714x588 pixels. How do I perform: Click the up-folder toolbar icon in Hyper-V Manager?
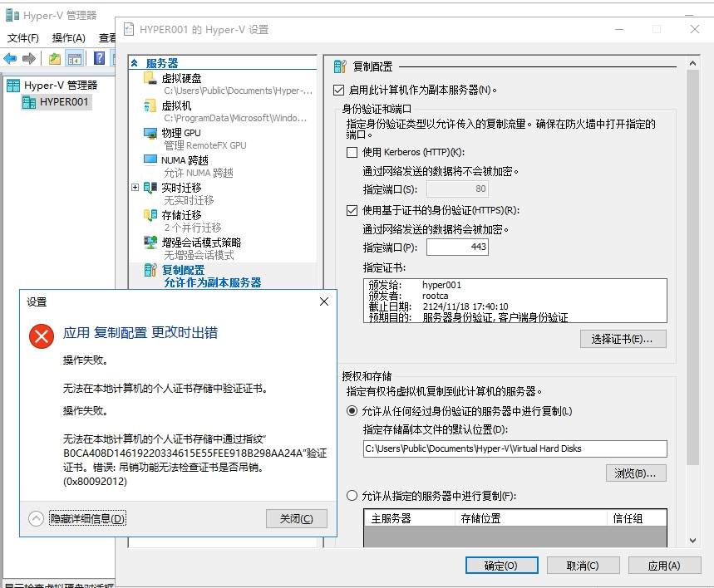coord(55,58)
